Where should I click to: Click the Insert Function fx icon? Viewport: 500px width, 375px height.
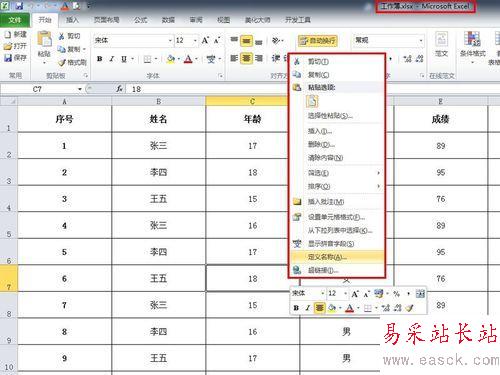119,89
